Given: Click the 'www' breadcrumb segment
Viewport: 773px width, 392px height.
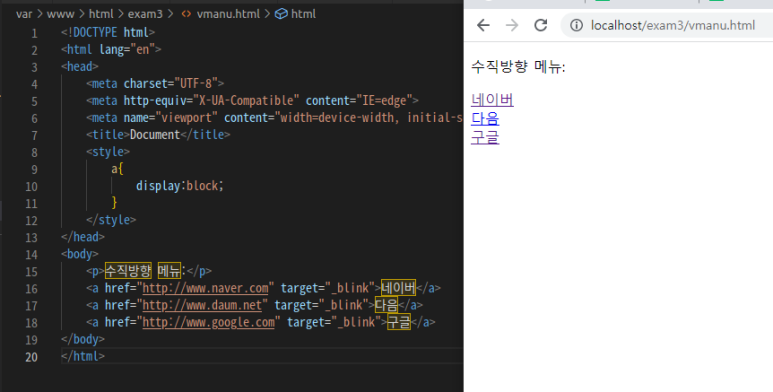Looking at the screenshot, I should pyautogui.click(x=61, y=14).
